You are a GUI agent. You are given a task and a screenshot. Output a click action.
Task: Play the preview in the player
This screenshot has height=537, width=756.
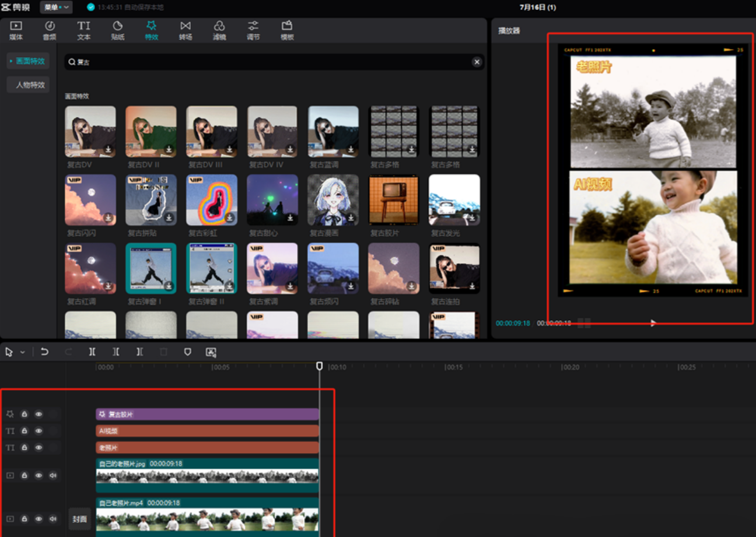click(653, 323)
